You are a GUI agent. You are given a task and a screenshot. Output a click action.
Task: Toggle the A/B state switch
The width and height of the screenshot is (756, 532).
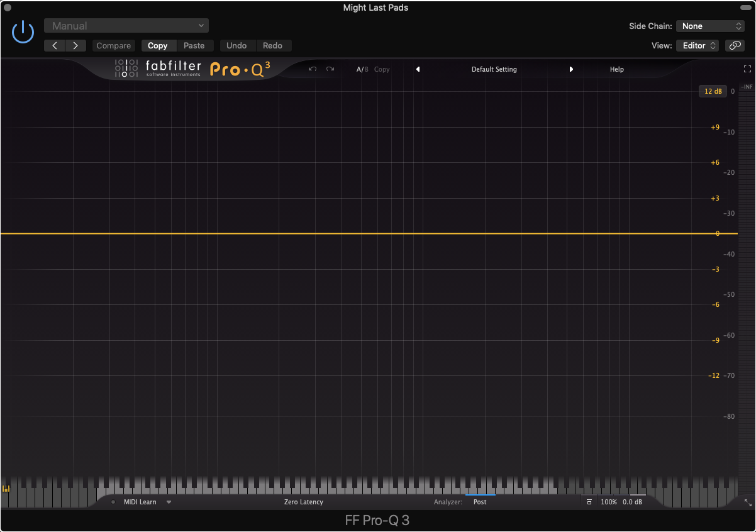[x=362, y=69]
